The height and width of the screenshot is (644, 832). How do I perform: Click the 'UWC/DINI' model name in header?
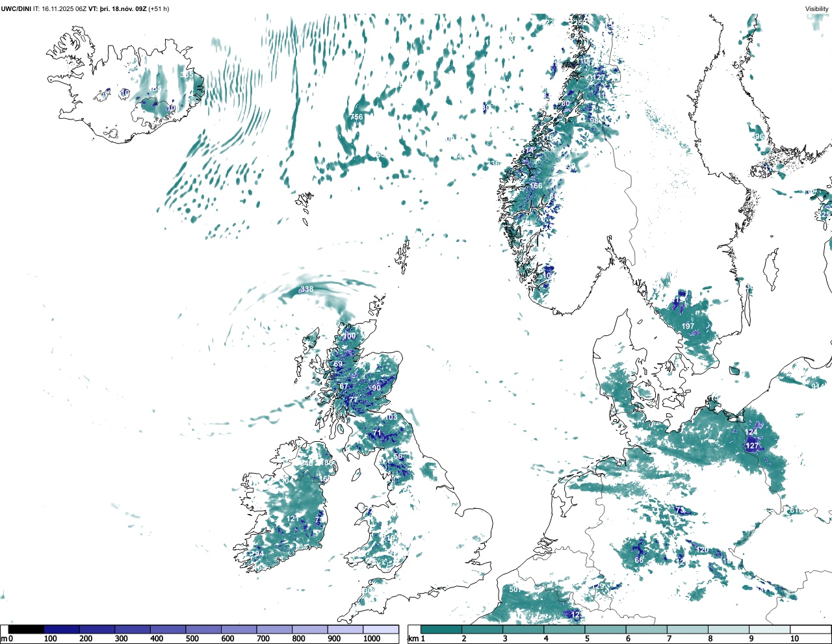pyautogui.click(x=16, y=9)
